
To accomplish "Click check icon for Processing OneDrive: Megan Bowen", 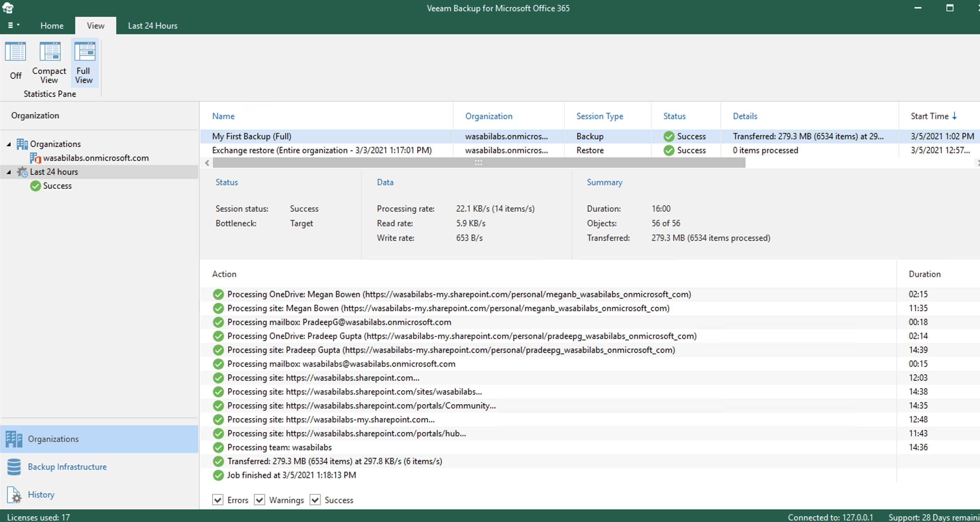I will point(218,294).
